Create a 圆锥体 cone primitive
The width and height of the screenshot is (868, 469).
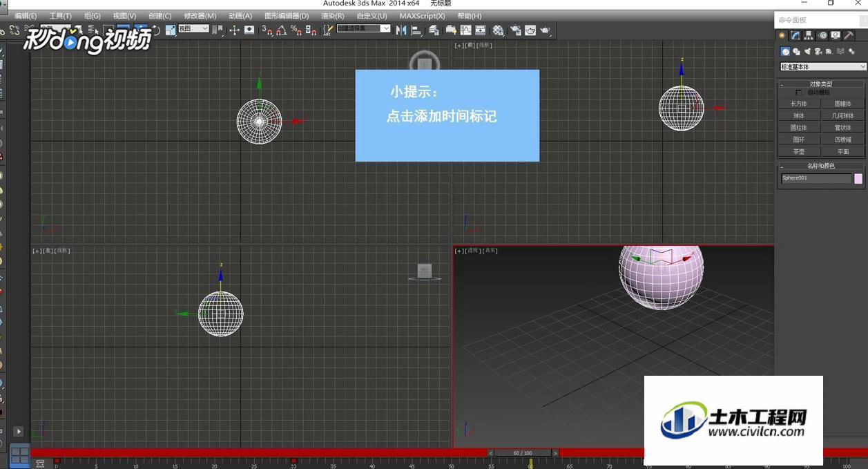[842, 104]
